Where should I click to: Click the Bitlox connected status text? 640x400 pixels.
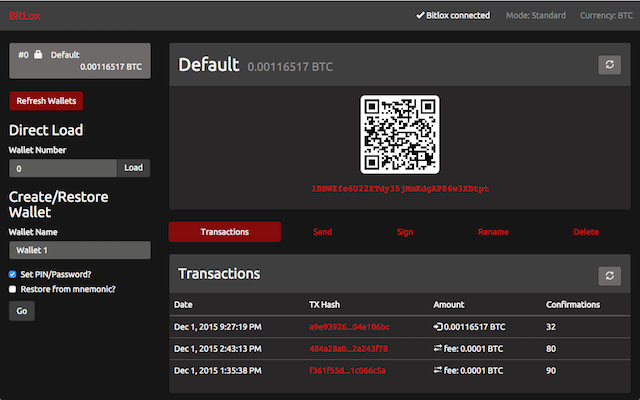[x=458, y=16]
